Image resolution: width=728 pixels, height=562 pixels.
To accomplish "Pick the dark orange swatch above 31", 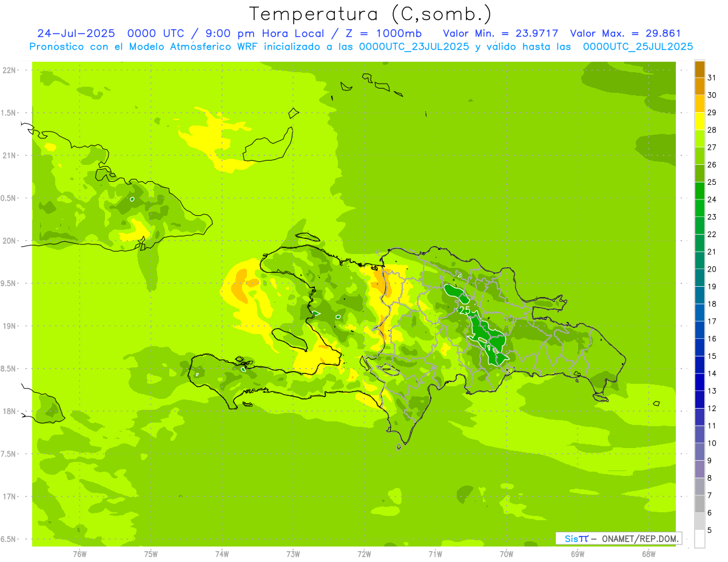I will [699, 69].
